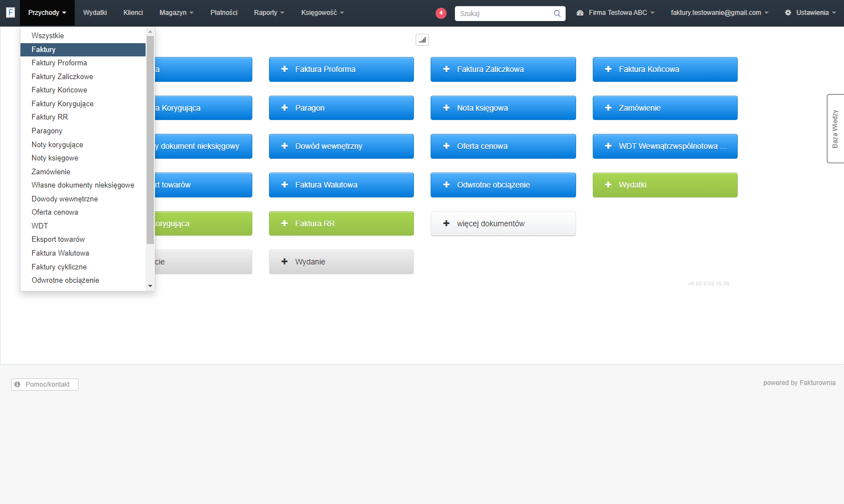
Task: Choose Noty księgowe in the menu
Action: (x=83, y=158)
